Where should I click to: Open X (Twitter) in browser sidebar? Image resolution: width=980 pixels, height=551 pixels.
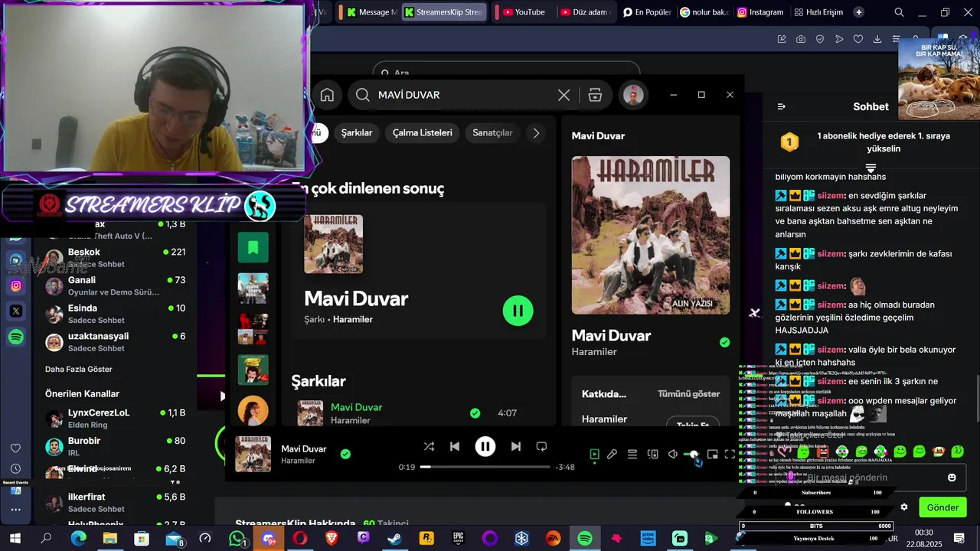point(16,311)
